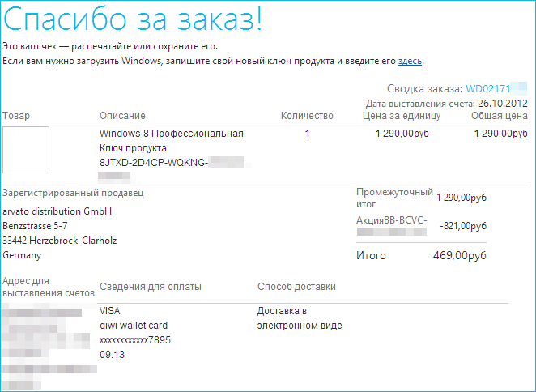Click "Адрес для выставления счетов" header
536x392 pixels.
[49, 287]
